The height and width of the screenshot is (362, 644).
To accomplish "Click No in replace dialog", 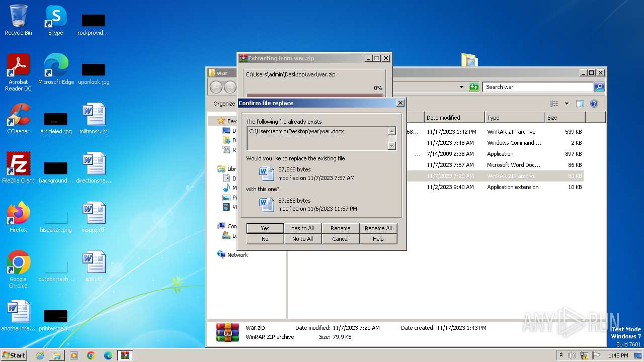I will tap(265, 239).
